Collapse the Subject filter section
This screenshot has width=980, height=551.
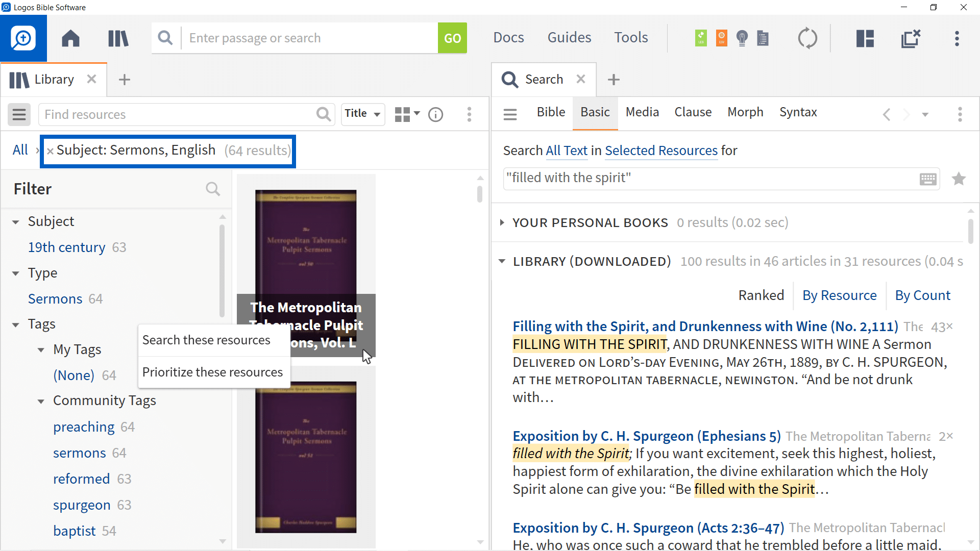click(x=16, y=222)
